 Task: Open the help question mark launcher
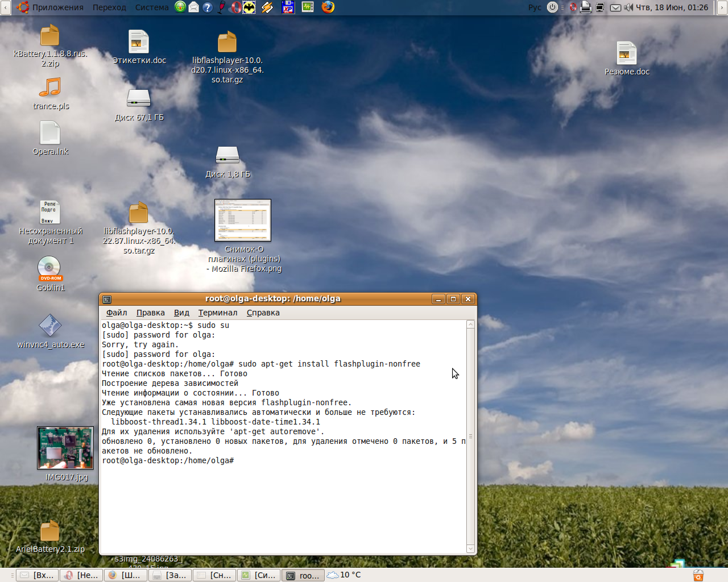tap(208, 7)
